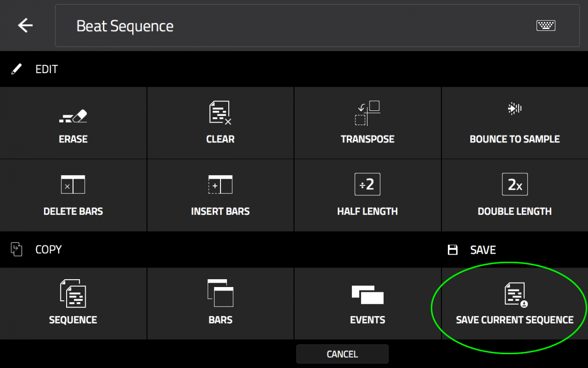This screenshot has height=368, width=588.
Task: Click the pencil icon beside EDIT
Action: pyautogui.click(x=17, y=69)
